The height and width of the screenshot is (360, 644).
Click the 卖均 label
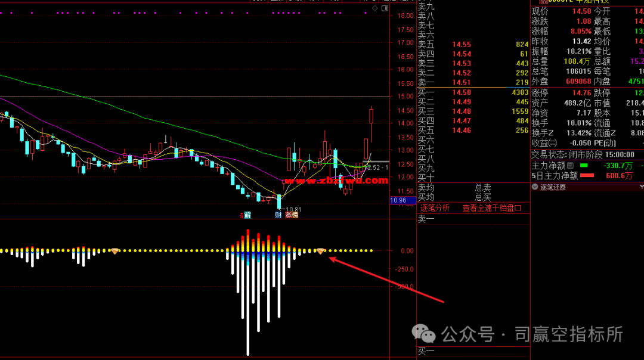tap(426, 188)
